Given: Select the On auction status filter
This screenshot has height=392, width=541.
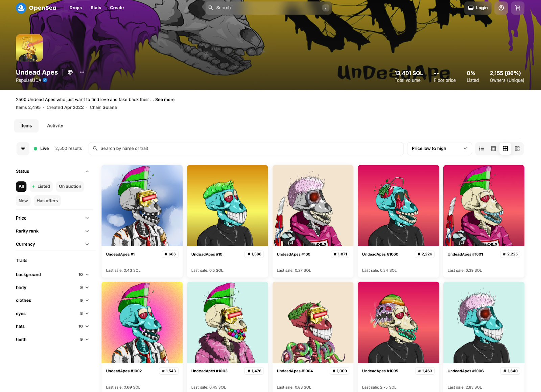Looking at the screenshot, I should pyautogui.click(x=70, y=186).
